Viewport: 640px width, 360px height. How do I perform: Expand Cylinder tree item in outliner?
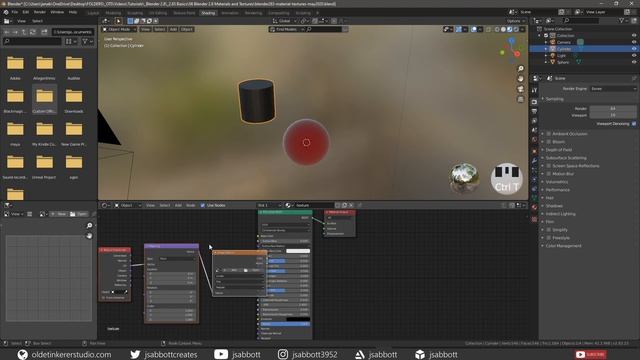click(546, 49)
